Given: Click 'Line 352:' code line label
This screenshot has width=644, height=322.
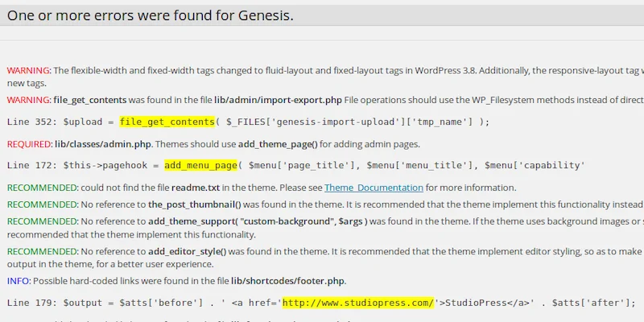Looking at the screenshot, I should pyautogui.click(x=32, y=122).
